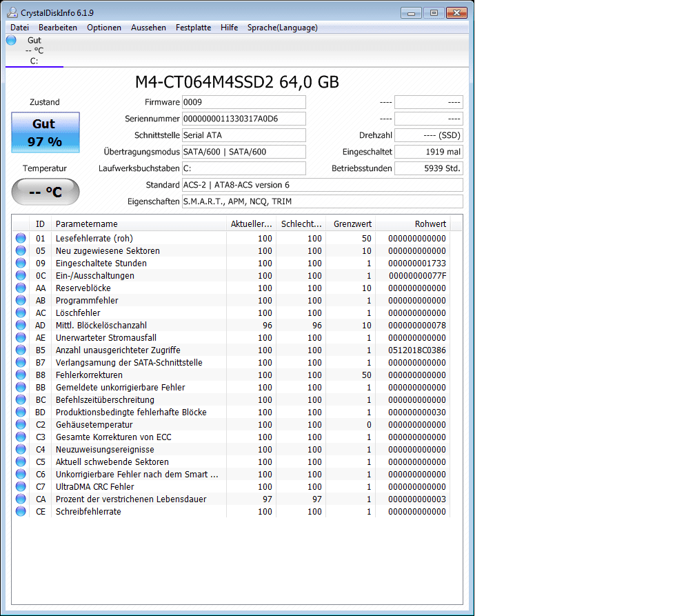This screenshot has height=616, width=695.
Task: Click status orb for Prozent der verstrichenen Lebensdauer
Action: pyautogui.click(x=21, y=499)
